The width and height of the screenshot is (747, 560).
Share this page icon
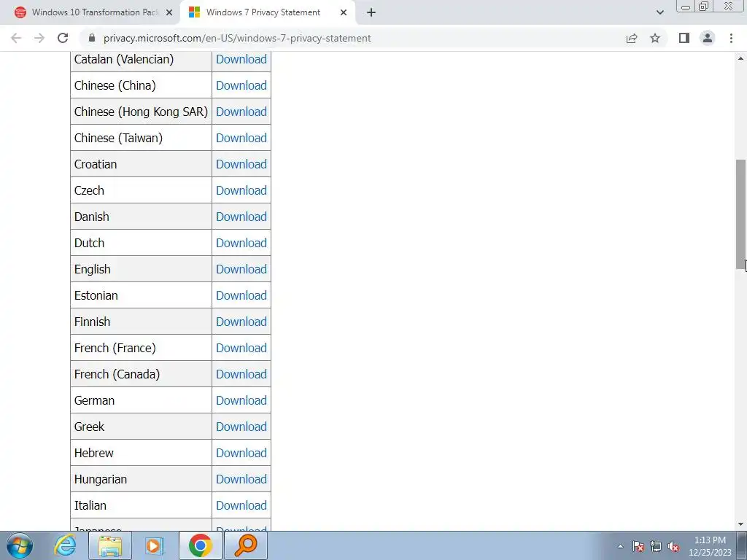pyautogui.click(x=632, y=38)
